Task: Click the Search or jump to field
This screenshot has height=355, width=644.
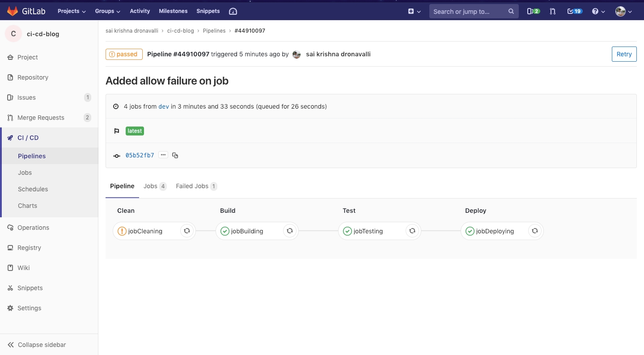Action: pos(467,11)
